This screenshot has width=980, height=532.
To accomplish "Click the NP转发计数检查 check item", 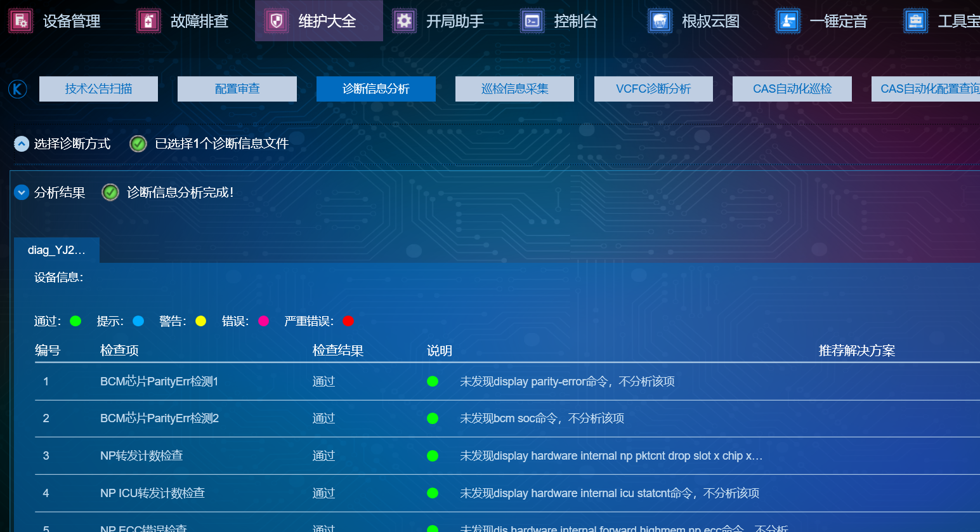I will pyautogui.click(x=141, y=456).
